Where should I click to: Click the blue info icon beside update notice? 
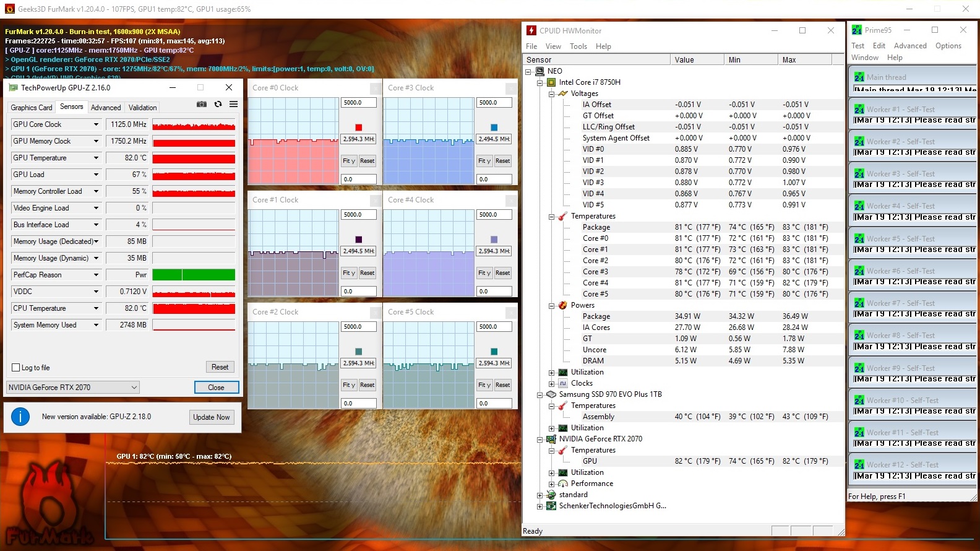click(x=20, y=417)
